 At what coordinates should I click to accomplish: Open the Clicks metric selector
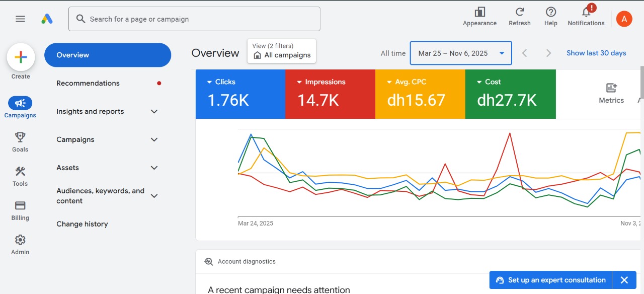[x=222, y=81]
